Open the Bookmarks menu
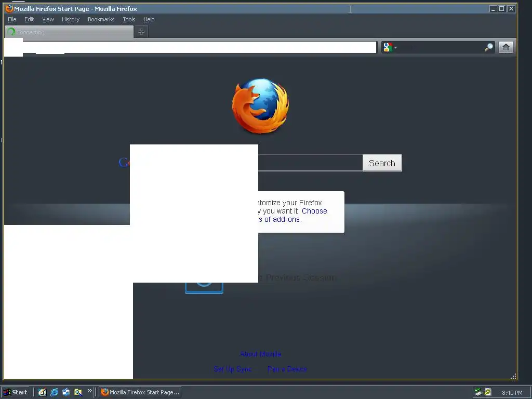 (x=101, y=19)
